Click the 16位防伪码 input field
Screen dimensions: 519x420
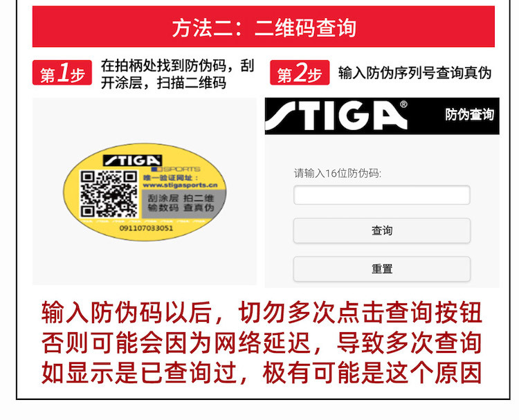[x=381, y=195]
